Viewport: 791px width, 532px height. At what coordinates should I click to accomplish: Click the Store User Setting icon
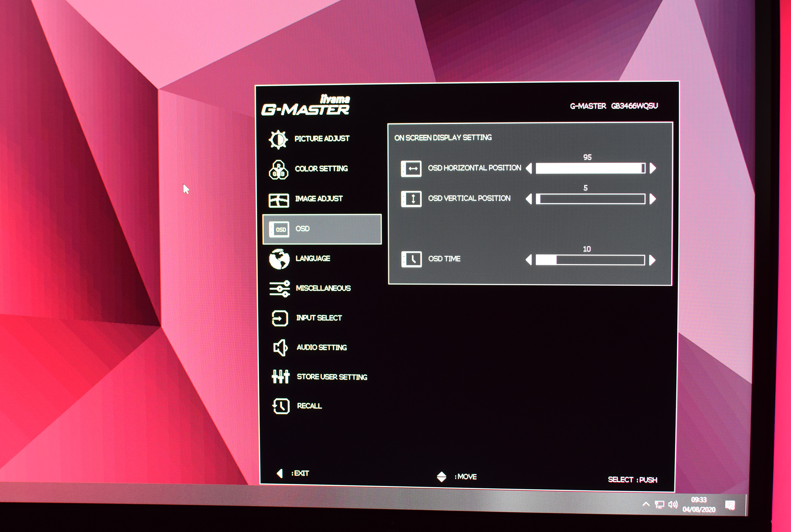click(280, 377)
